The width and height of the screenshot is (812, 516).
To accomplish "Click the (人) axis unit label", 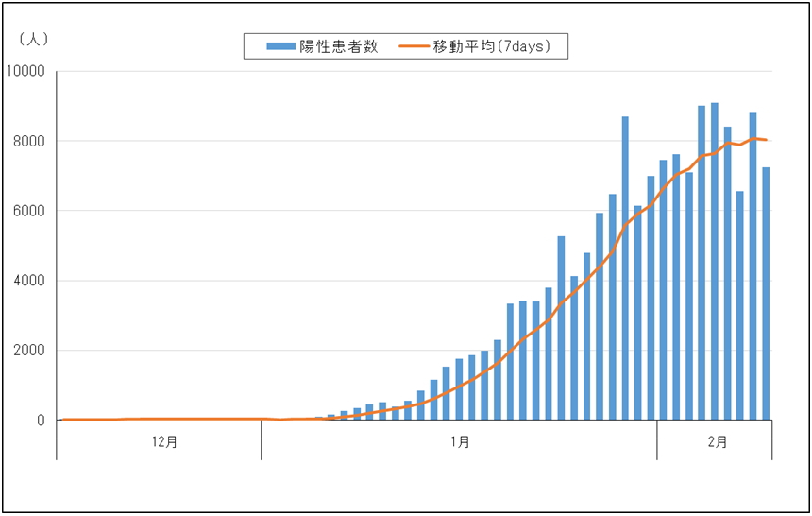I will pyautogui.click(x=34, y=39).
